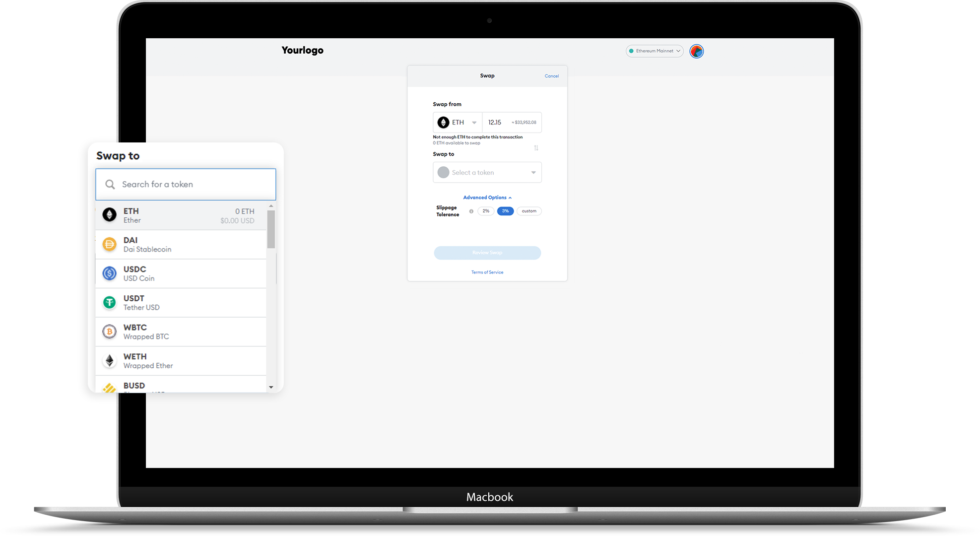Click the WETH Wrapped Ether token icon
Viewport: 980px width, 536px height.
coord(109,361)
